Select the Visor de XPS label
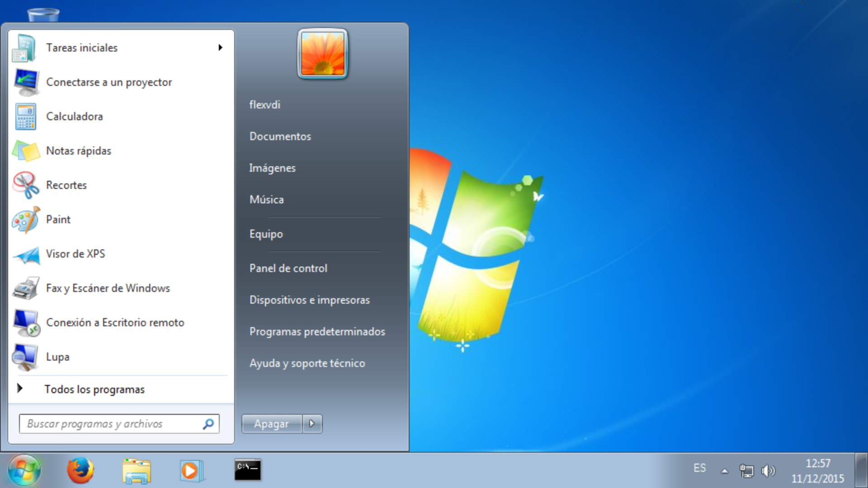The width and height of the screenshot is (868, 488). (75, 254)
